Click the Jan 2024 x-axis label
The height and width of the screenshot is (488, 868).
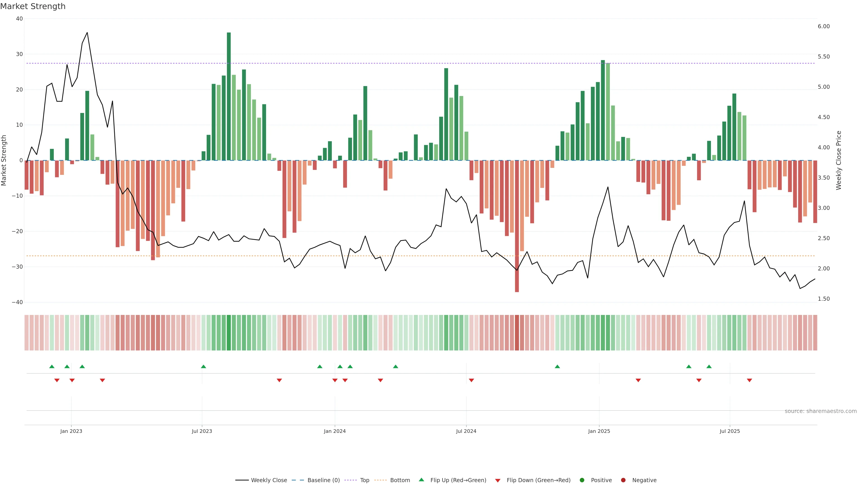(x=335, y=431)
